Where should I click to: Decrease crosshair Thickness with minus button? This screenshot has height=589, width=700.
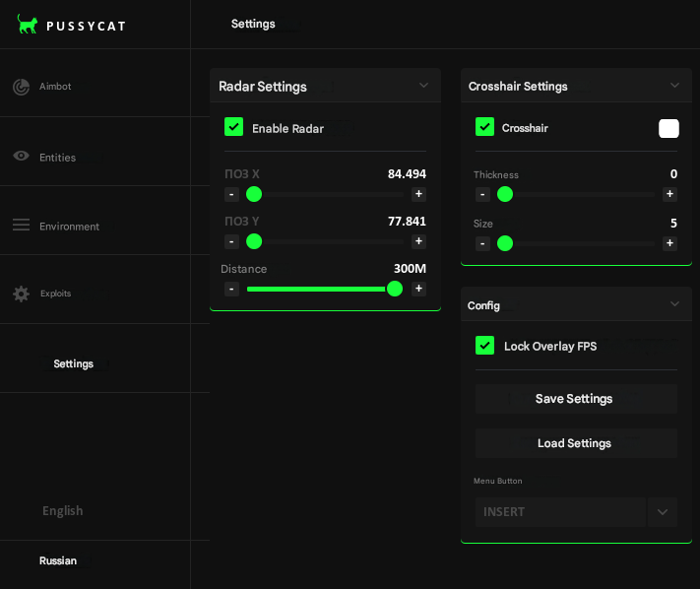(x=482, y=194)
